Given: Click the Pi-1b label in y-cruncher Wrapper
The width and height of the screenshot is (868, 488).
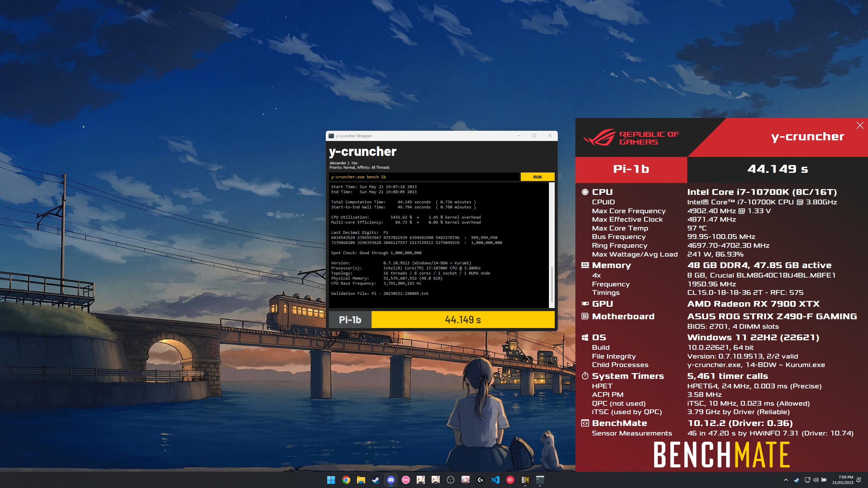Looking at the screenshot, I should [350, 320].
